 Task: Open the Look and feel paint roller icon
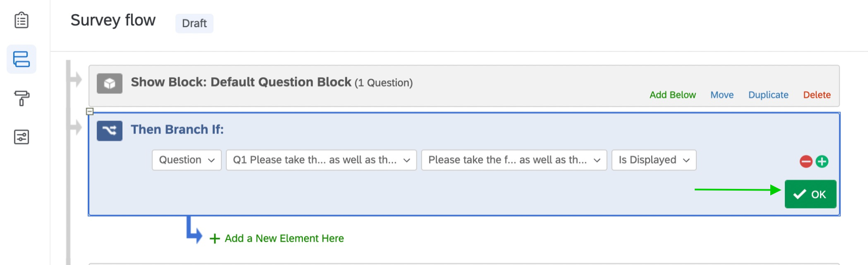[x=21, y=98]
